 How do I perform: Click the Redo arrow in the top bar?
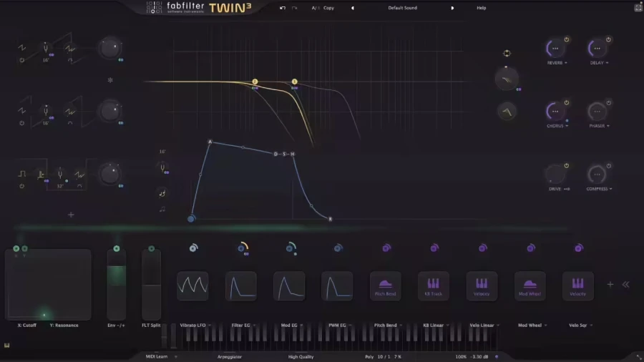pyautogui.click(x=295, y=8)
